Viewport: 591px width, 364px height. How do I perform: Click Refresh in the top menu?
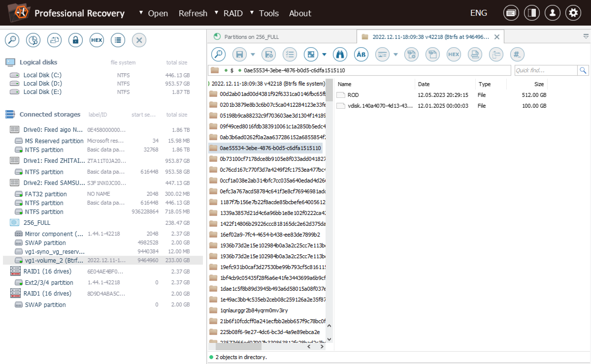point(193,13)
